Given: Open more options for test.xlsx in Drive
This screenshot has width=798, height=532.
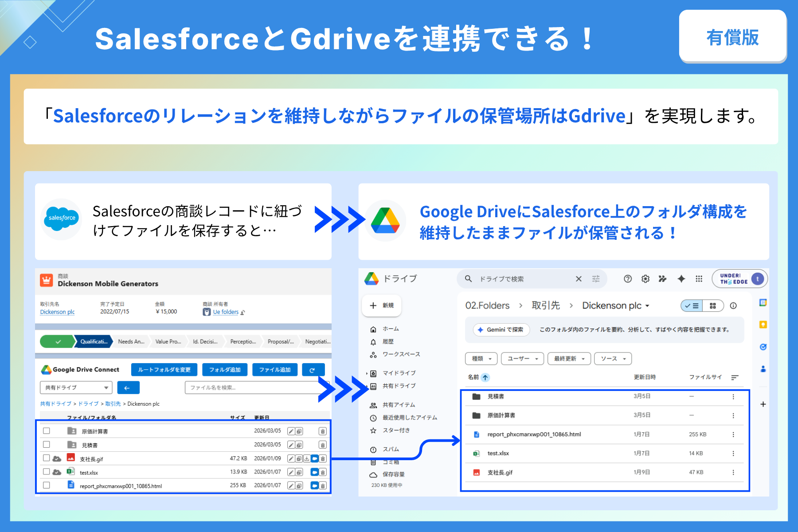Looking at the screenshot, I should pos(733,454).
